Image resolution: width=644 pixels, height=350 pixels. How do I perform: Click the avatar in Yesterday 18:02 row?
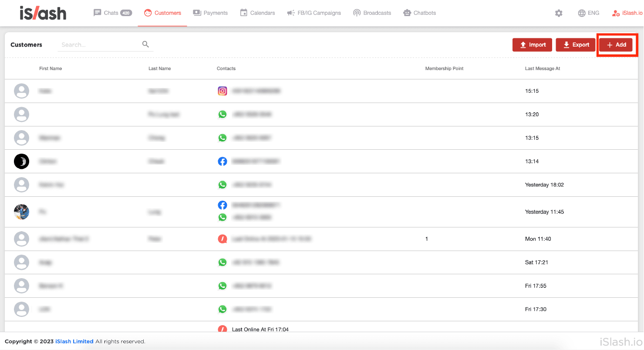coord(22,185)
